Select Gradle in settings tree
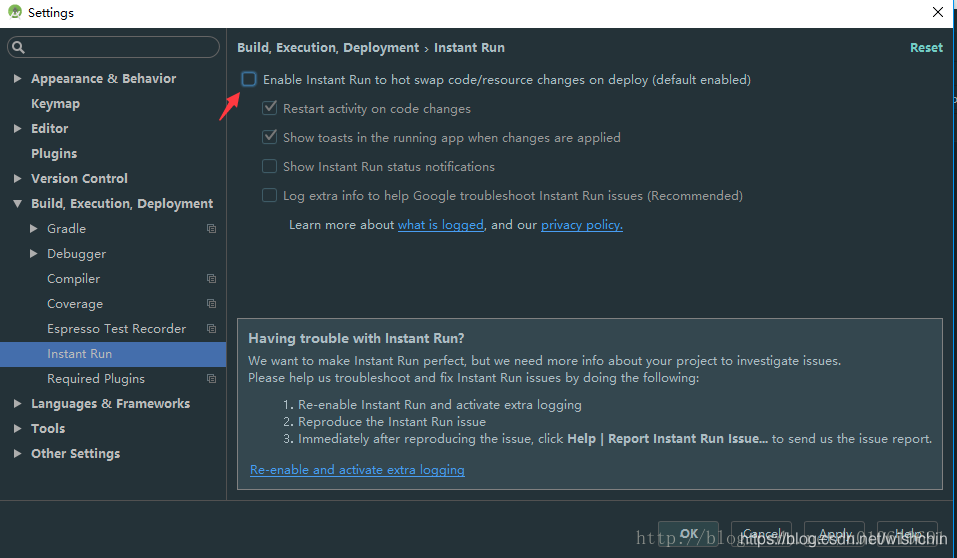957x558 pixels. (67, 228)
